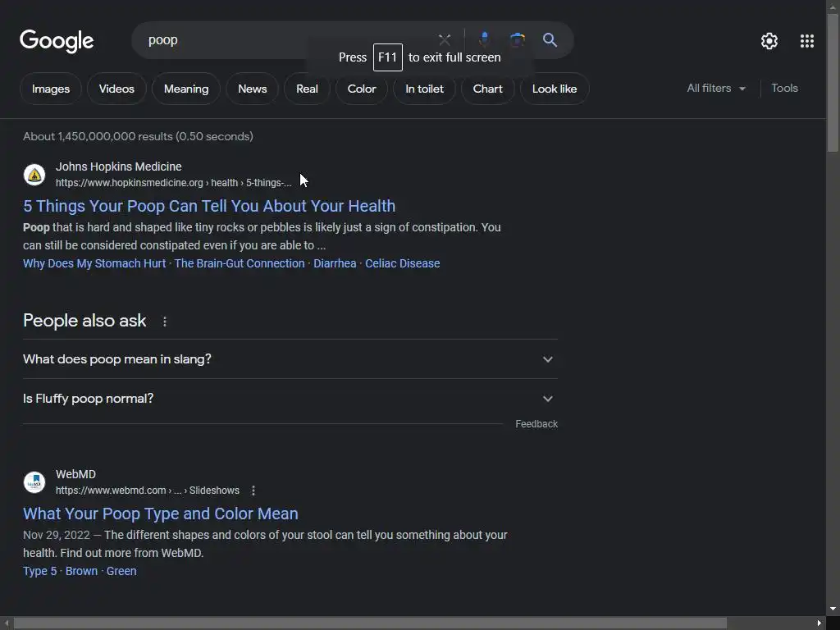Click the results count text
This screenshot has width=840, height=630.
138,137
